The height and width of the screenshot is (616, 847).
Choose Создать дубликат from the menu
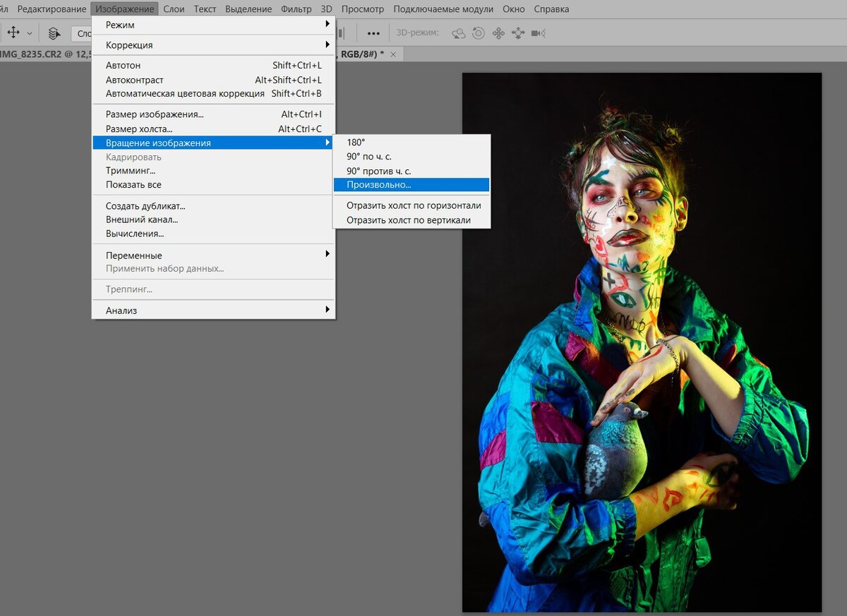click(214, 206)
